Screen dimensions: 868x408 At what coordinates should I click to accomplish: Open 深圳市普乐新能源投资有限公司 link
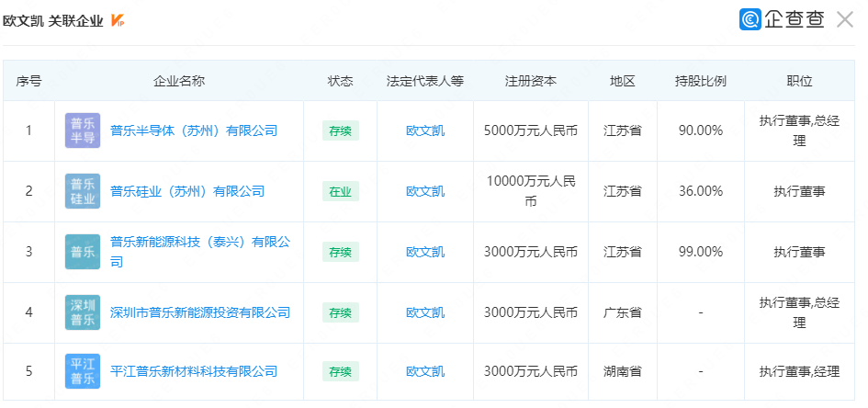(200, 312)
